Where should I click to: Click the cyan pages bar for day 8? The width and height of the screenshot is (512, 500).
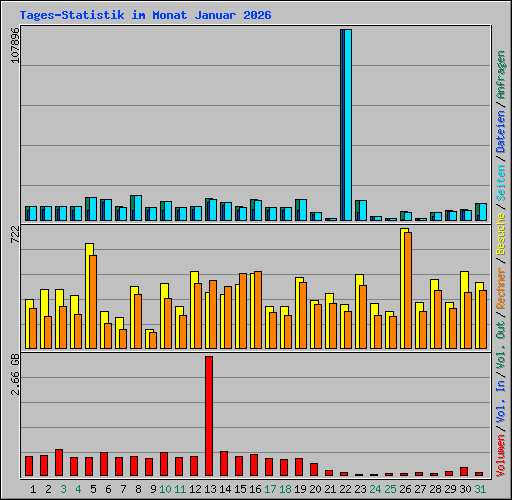138,208
